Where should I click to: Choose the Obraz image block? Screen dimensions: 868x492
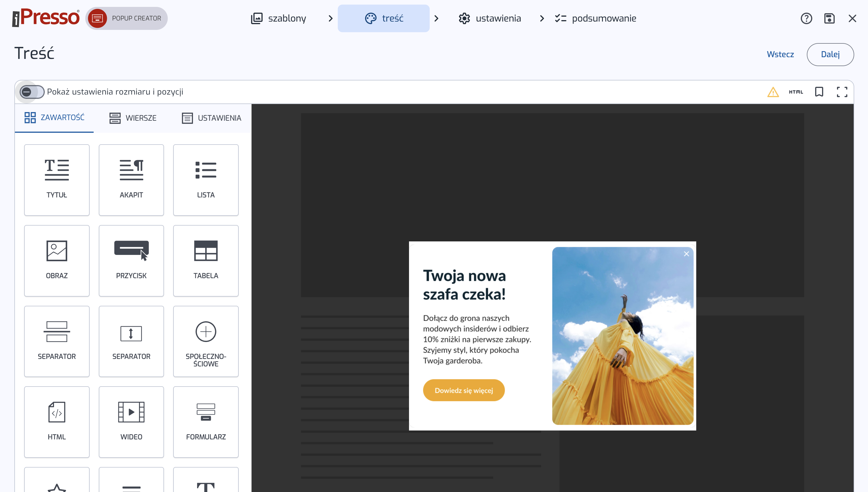[57, 261]
